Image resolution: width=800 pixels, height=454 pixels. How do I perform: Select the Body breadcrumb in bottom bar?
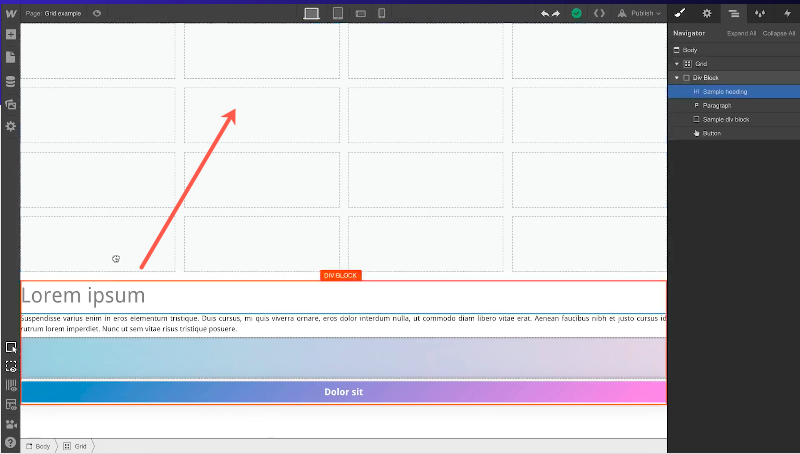pos(38,446)
